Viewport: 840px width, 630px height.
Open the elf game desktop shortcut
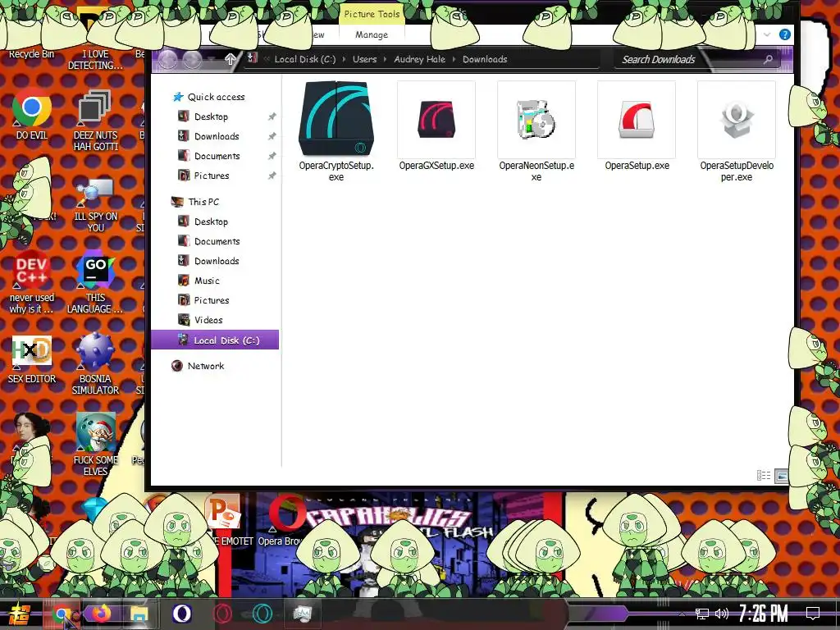click(95, 445)
